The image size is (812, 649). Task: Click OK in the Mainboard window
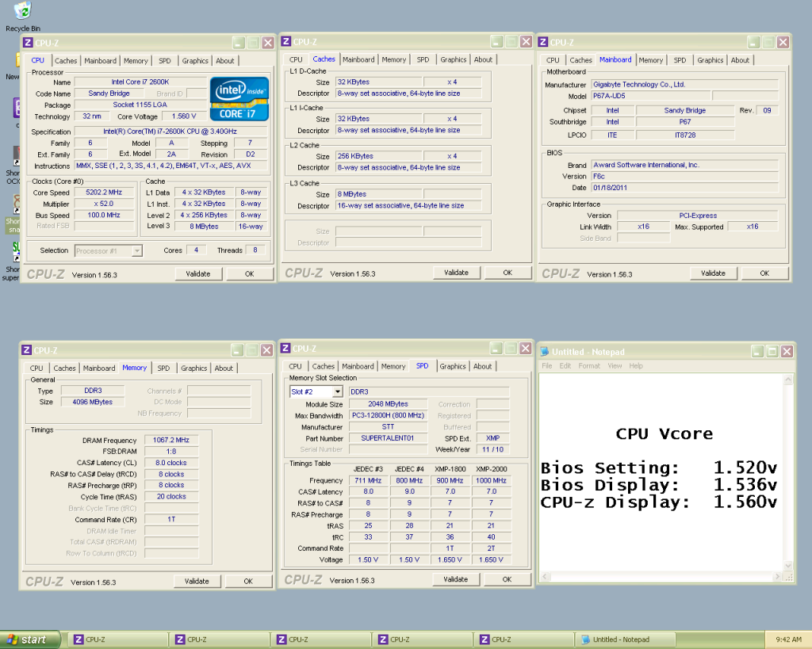coord(764,273)
